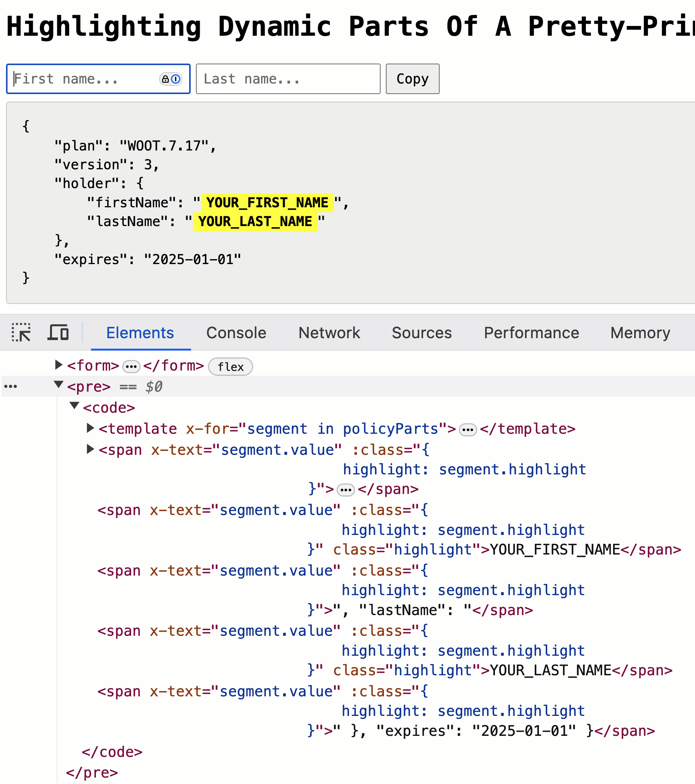Screen dimensions: 695x784
Task: Switch to the Sources tab
Action: pos(422,333)
